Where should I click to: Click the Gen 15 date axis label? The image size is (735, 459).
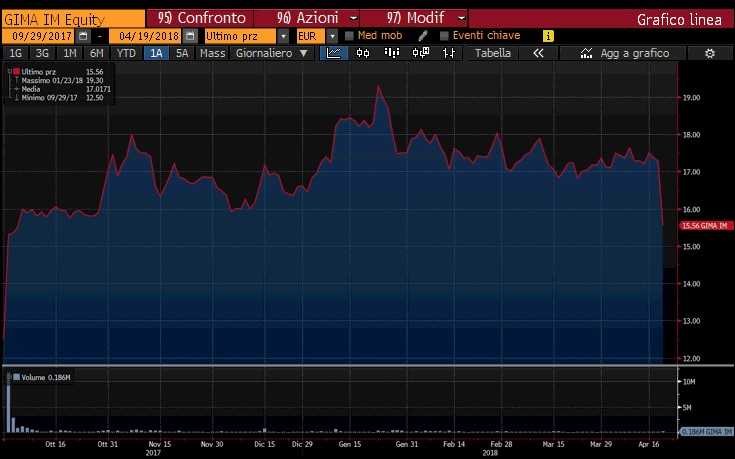point(350,444)
